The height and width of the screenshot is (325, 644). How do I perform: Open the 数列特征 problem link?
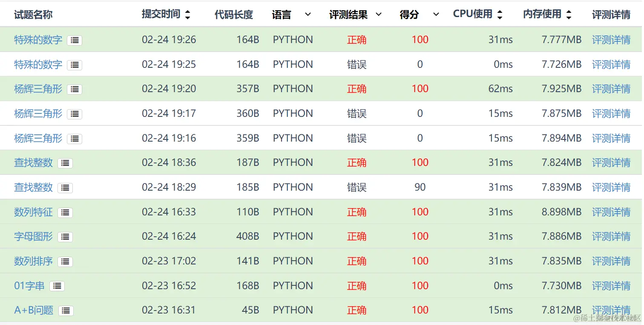pyautogui.click(x=34, y=212)
